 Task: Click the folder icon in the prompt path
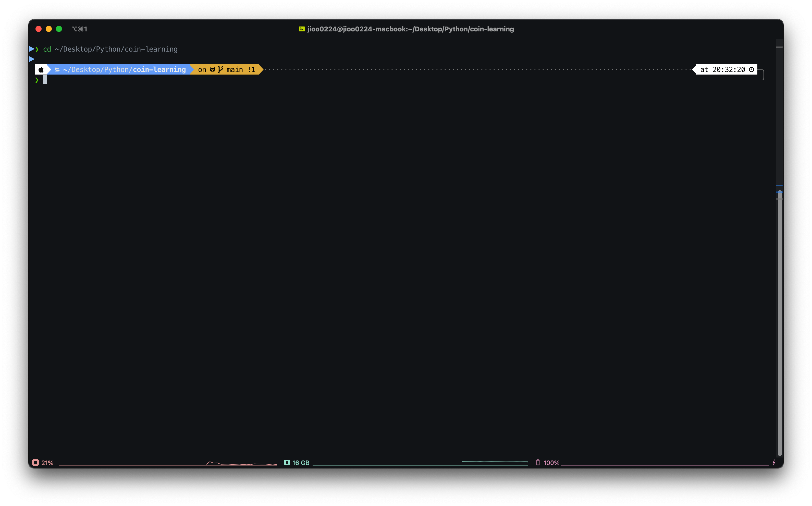[x=57, y=70]
